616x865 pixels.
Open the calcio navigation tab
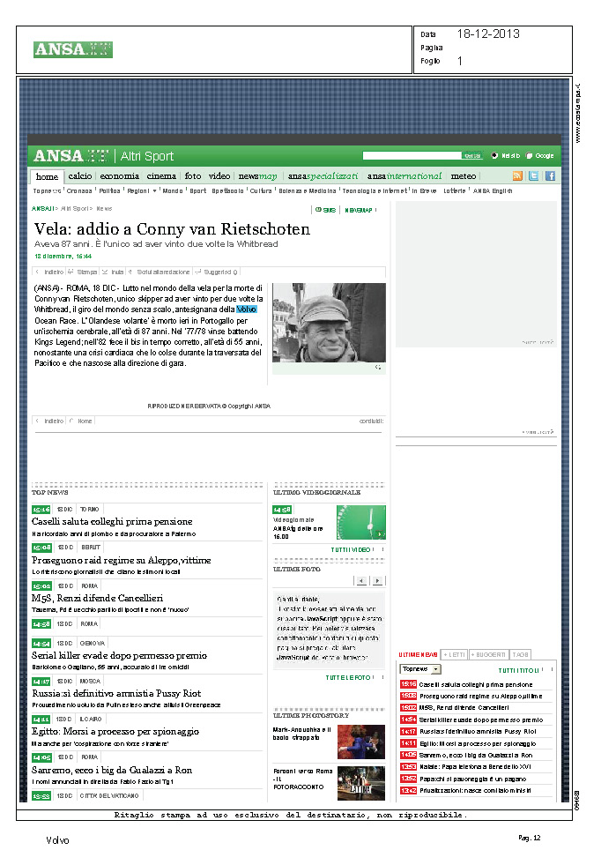click(x=79, y=176)
